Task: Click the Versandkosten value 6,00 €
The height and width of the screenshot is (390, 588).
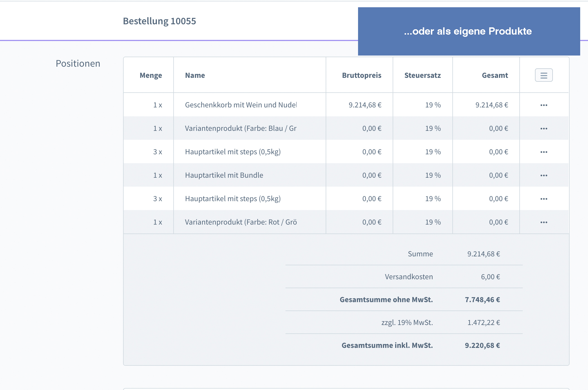Action: tap(490, 277)
